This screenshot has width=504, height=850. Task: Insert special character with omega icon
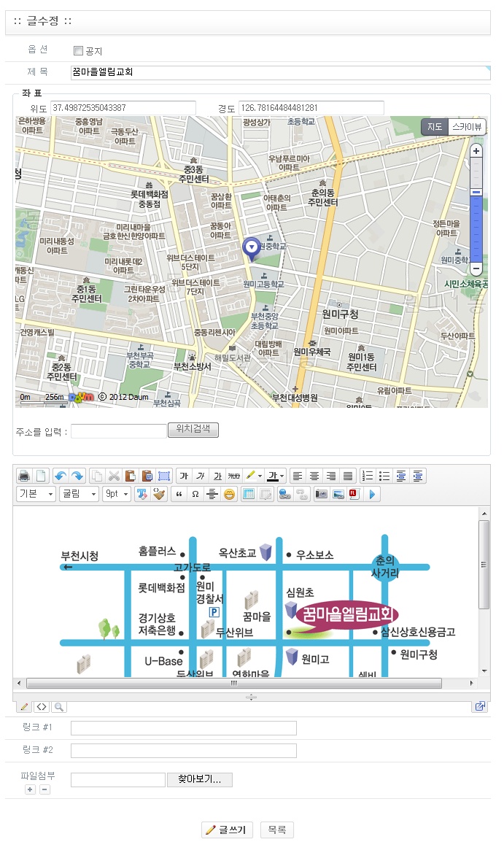tap(195, 494)
